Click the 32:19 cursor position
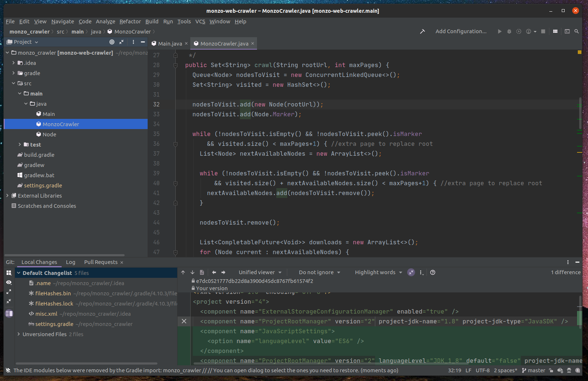 (455, 370)
